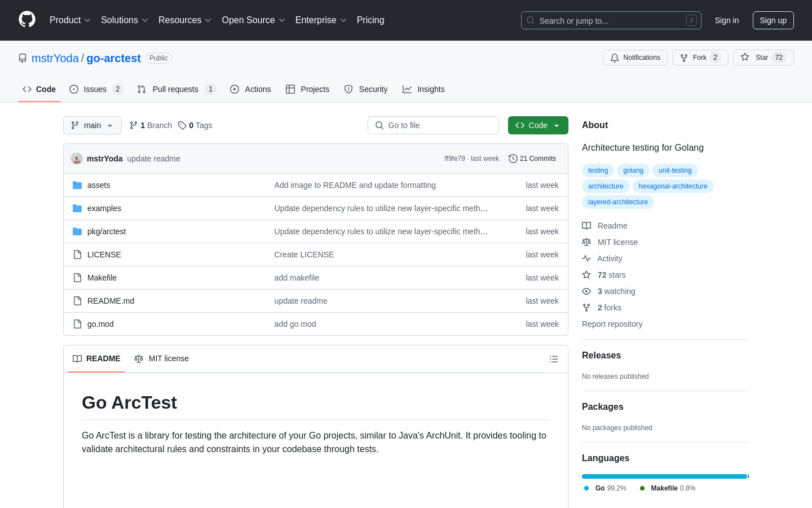Click the examples folder icon
The image size is (812, 508).
point(77,208)
